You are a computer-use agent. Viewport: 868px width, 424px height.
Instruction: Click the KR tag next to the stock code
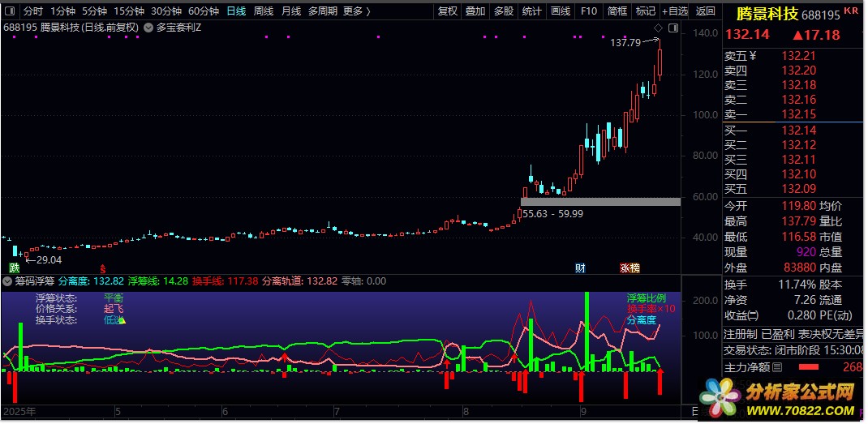(x=851, y=11)
